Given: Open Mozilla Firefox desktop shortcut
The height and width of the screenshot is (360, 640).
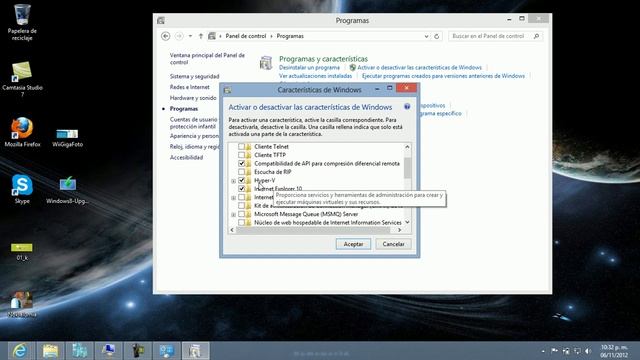Looking at the screenshot, I should pyautogui.click(x=22, y=132).
